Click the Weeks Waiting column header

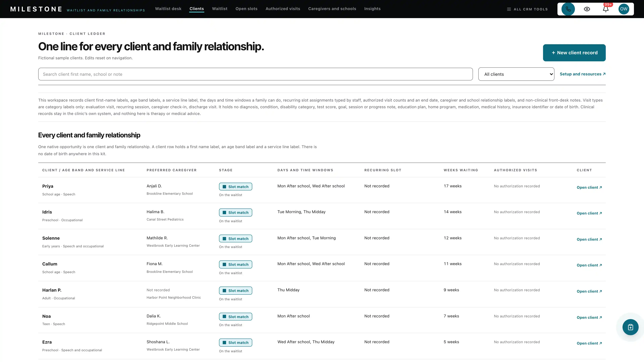461,170
